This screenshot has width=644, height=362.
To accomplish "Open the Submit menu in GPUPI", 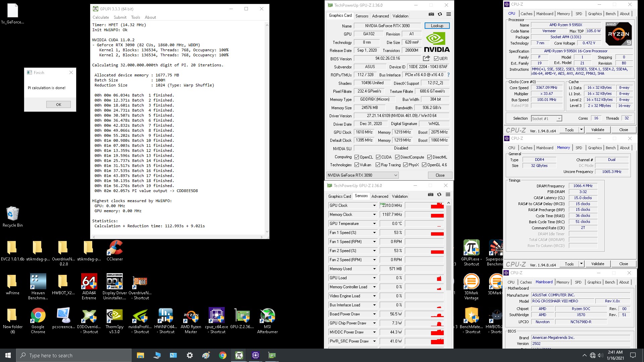I will tap(120, 17).
